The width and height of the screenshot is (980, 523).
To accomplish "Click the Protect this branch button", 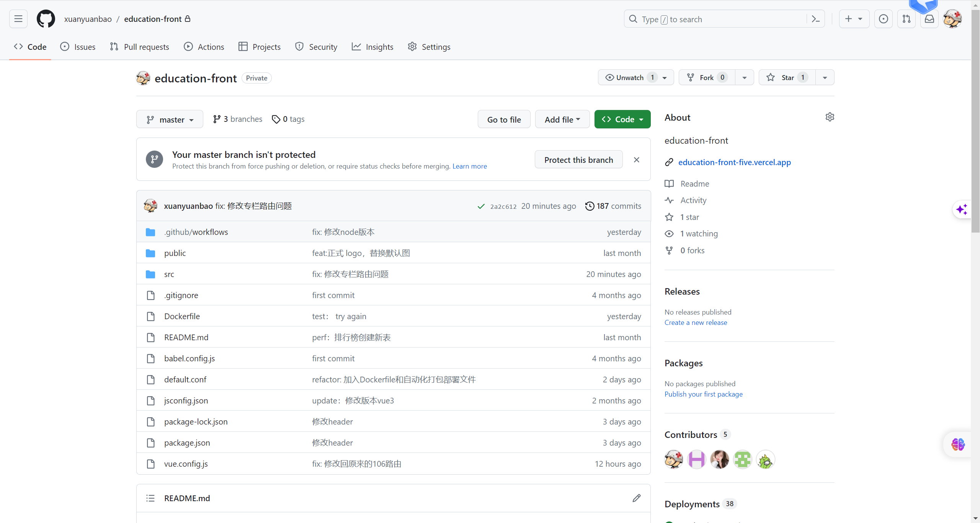I will (x=578, y=159).
